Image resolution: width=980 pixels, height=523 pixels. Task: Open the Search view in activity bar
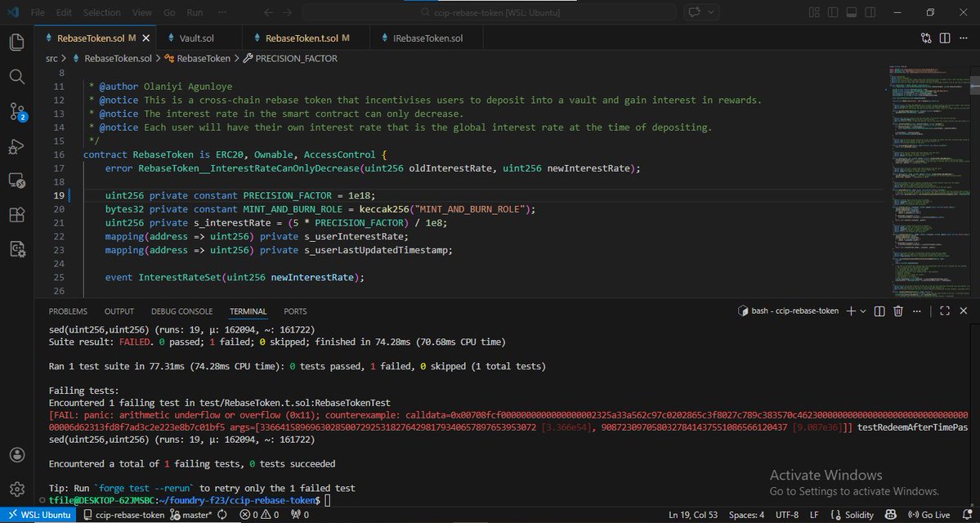tap(17, 77)
